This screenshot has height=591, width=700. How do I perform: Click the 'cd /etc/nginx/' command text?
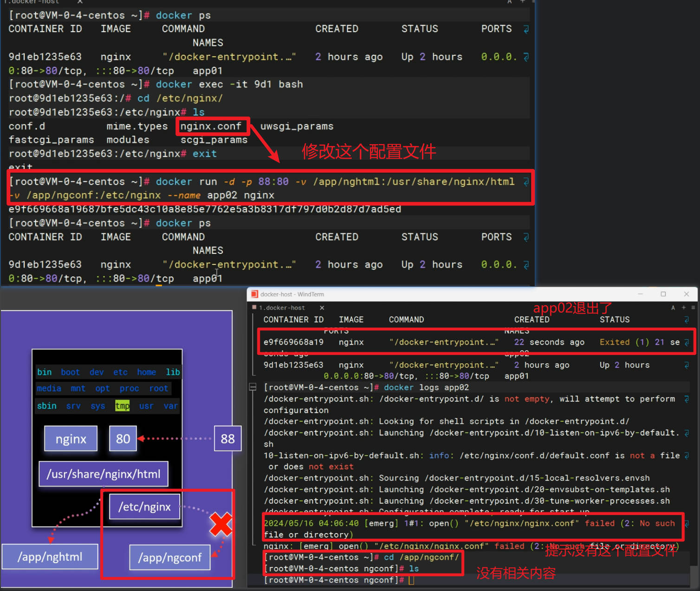pyautogui.click(x=180, y=98)
